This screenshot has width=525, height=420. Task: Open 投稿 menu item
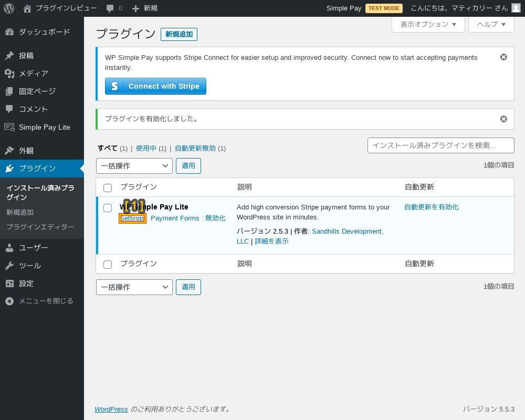pyautogui.click(x=42, y=56)
